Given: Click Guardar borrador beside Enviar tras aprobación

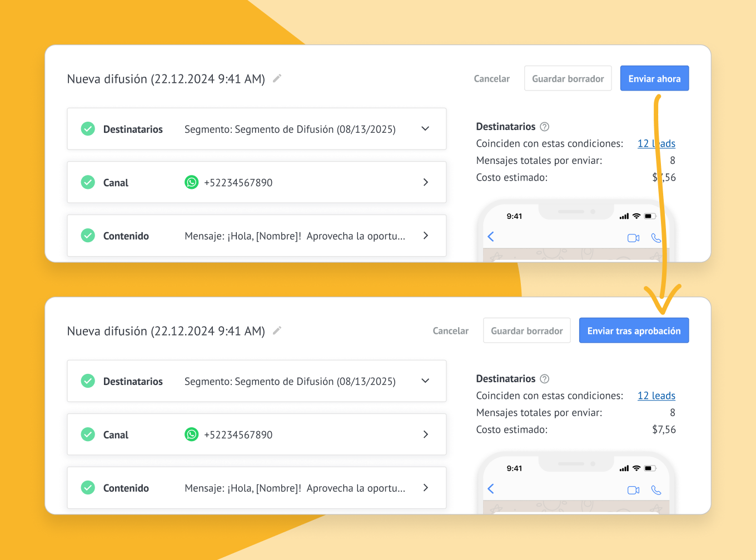Looking at the screenshot, I should [526, 331].
